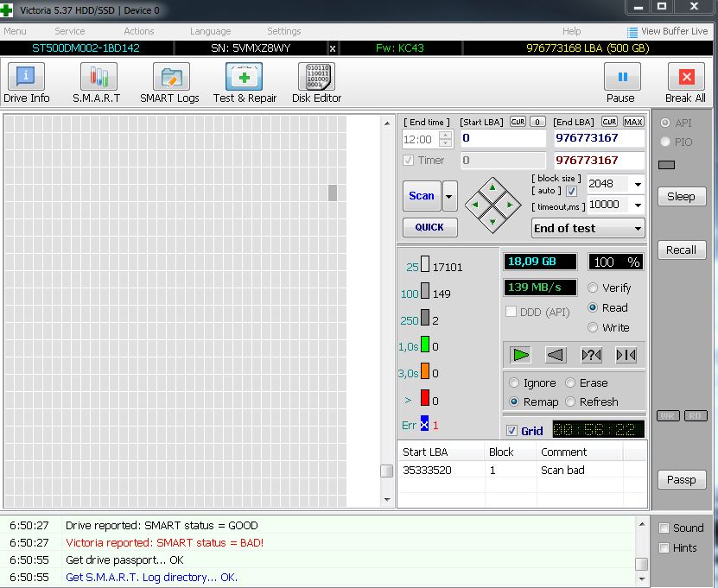This screenshot has width=718, height=588.
Task: Set Start LBA to 0 button
Action: click(x=537, y=122)
